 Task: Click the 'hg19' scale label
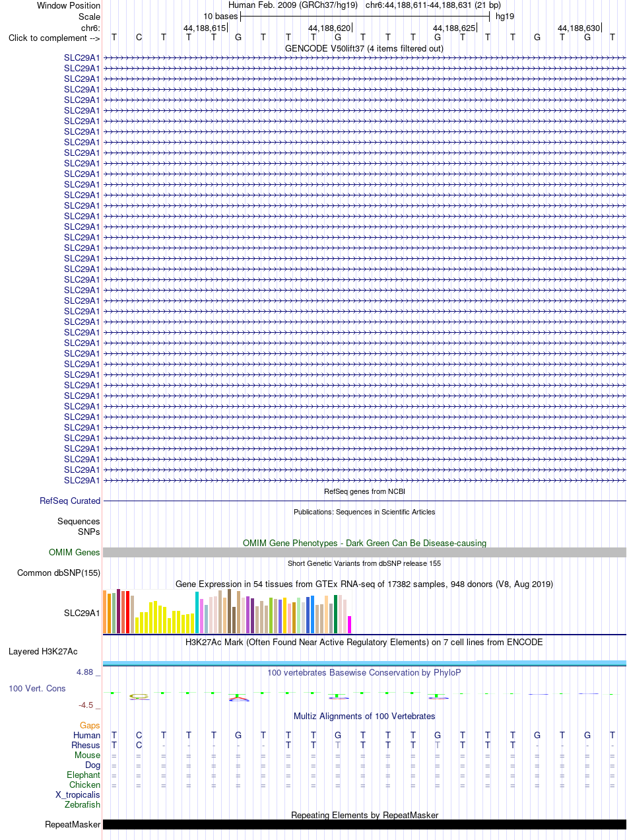pyautogui.click(x=505, y=16)
